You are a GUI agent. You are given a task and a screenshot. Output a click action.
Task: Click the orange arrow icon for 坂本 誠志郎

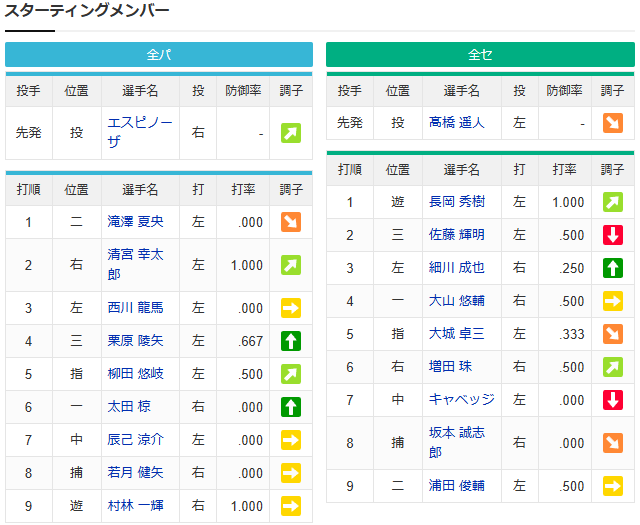click(613, 443)
